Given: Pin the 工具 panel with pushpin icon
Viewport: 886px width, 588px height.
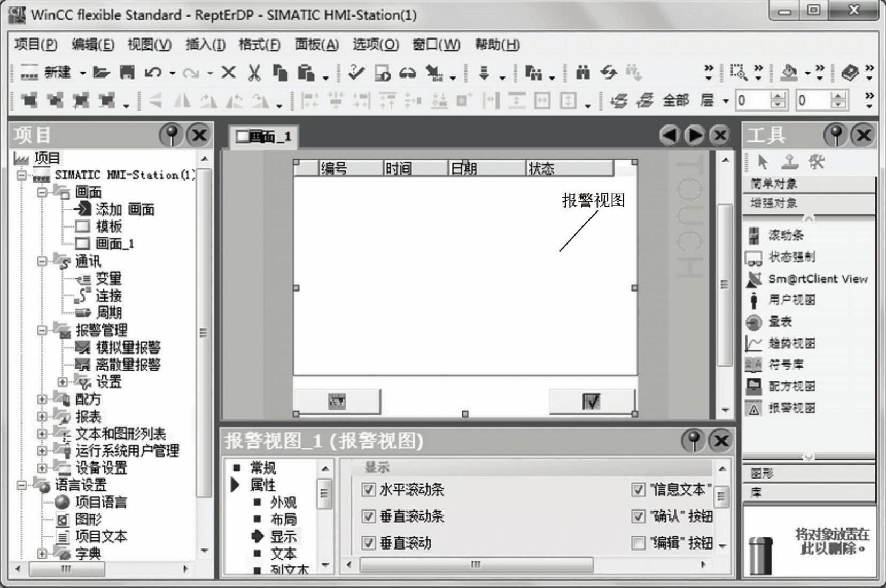Looking at the screenshot, I should [836, 135].
